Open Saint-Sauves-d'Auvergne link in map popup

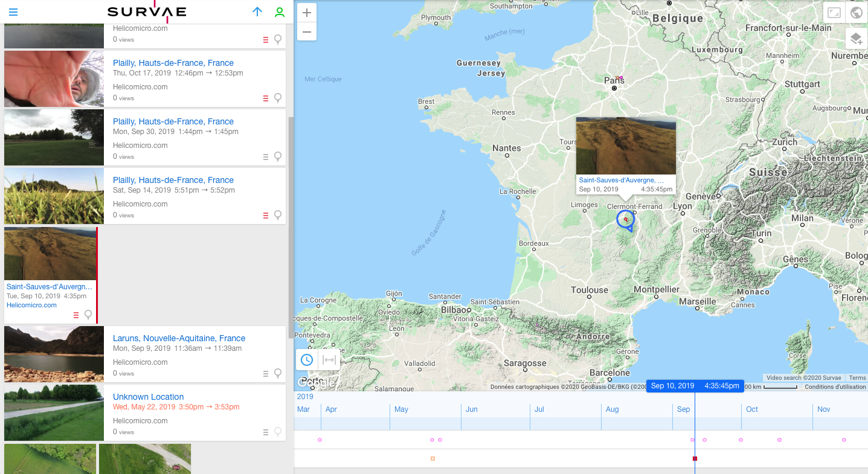point(622,180)
